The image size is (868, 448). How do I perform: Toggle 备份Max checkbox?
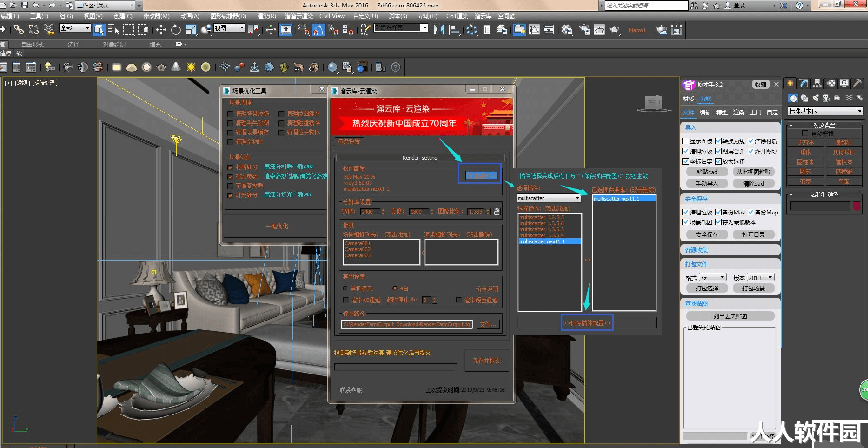click(718, 212)
